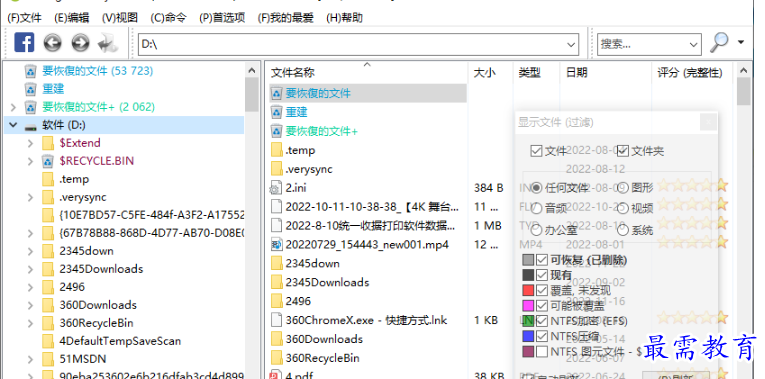Go forward with the right arrow button
Image resolution: width=765 pixels, height=379 pixels.
click(80, 43)
